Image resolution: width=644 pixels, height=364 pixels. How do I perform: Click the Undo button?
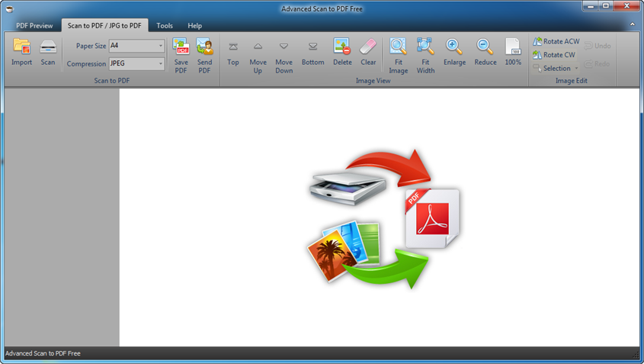coord(598,46)
